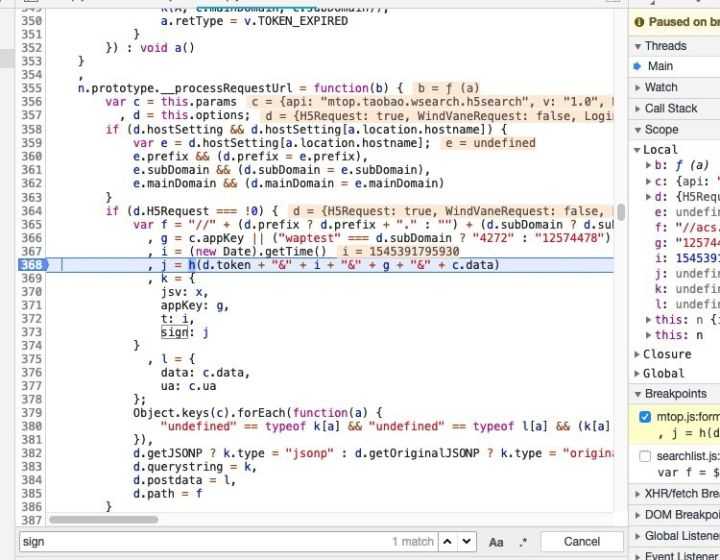Click 'd.path = f' on line 385
The width and height of the screenshot is (720, 560).
tap(167, 493)
